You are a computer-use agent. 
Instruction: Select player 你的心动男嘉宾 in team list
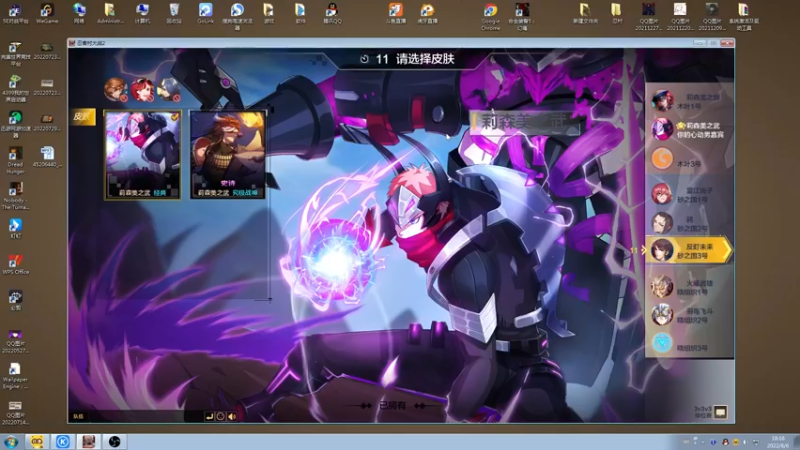(689, 130)
